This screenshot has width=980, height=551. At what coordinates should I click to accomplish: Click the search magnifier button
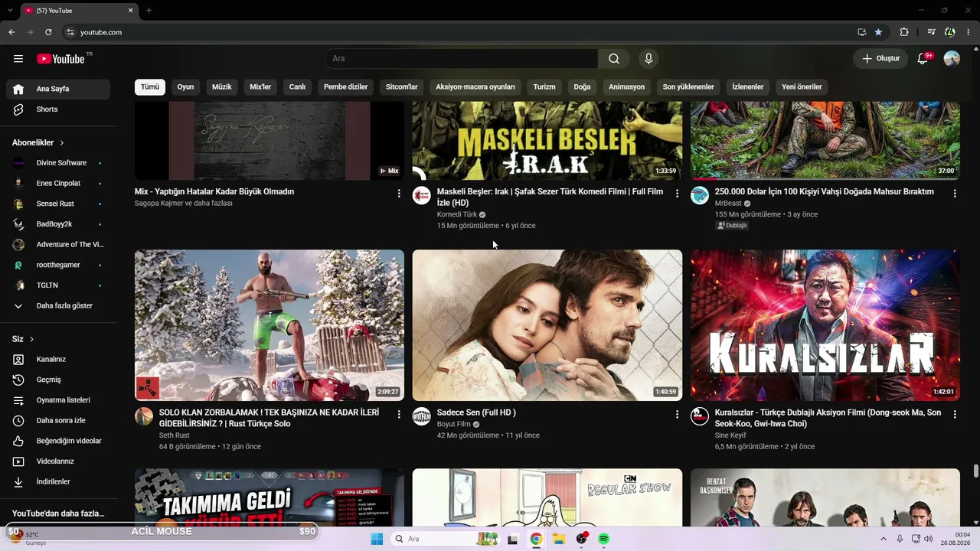point(614,59)
